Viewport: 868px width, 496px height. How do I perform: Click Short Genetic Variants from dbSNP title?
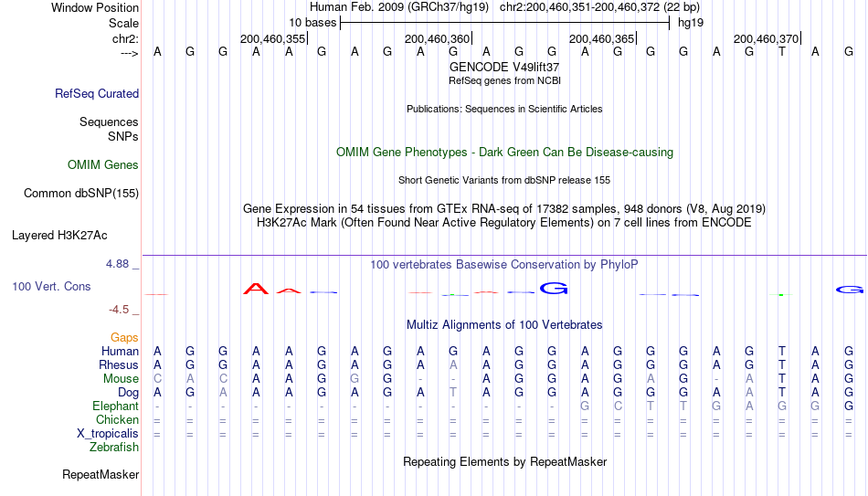(x=504, y=180)
